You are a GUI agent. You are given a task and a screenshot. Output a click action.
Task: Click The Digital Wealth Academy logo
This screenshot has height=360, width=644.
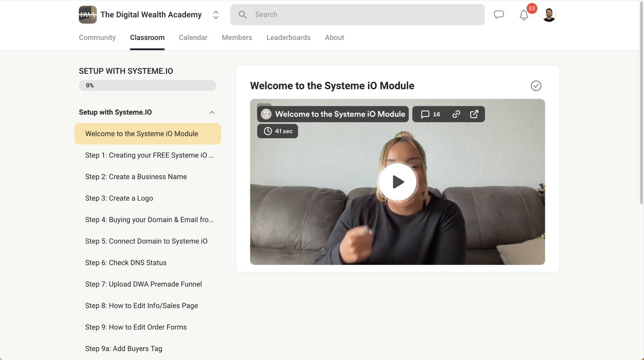[87, 14]
